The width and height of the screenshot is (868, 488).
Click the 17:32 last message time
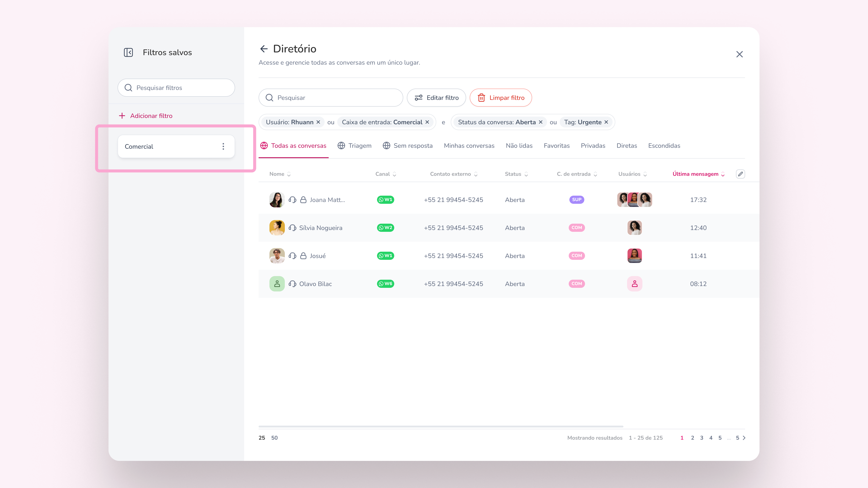pyautogui.click(x=698, y=200)
